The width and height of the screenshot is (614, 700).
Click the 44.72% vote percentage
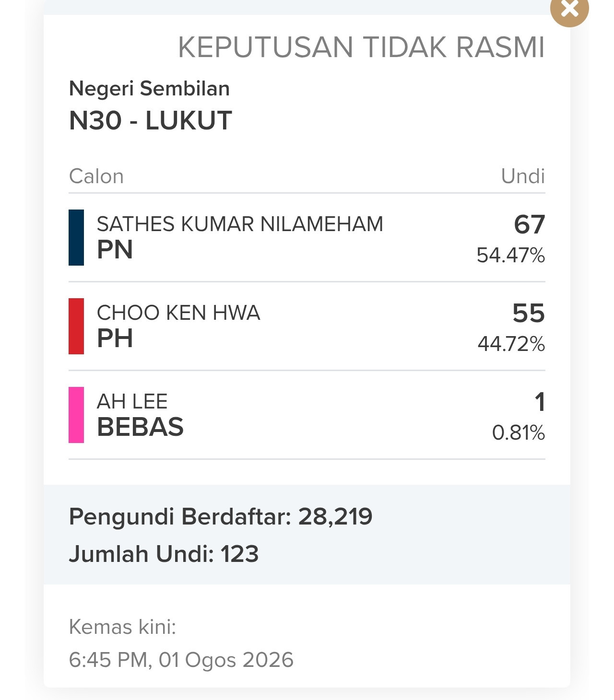511,344
